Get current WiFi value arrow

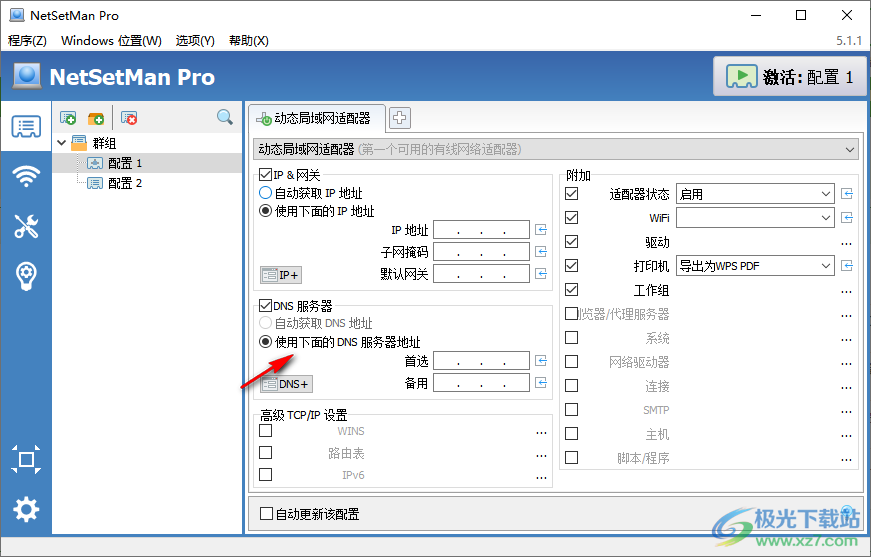(x=847, y=217)
